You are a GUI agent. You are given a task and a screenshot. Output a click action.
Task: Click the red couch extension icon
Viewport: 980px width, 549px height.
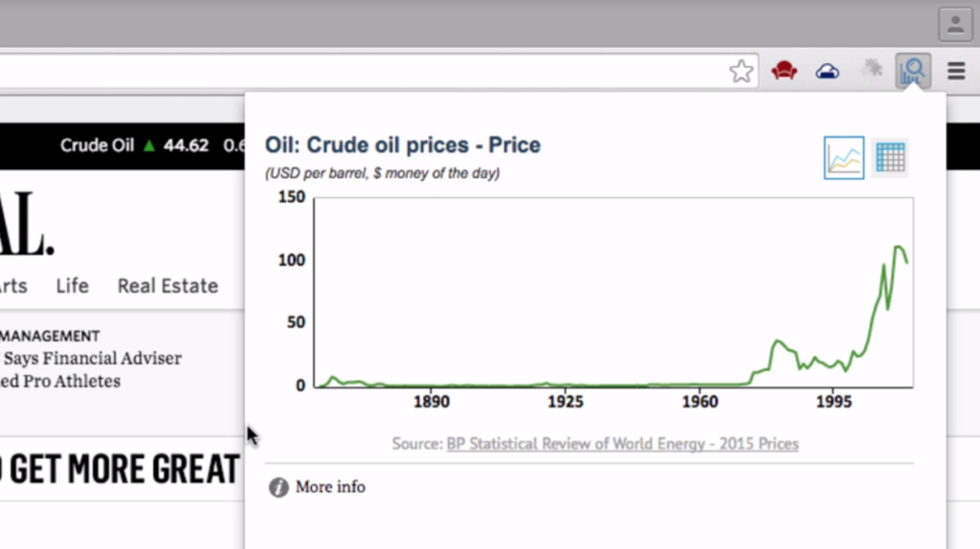(x=785, y=71)
